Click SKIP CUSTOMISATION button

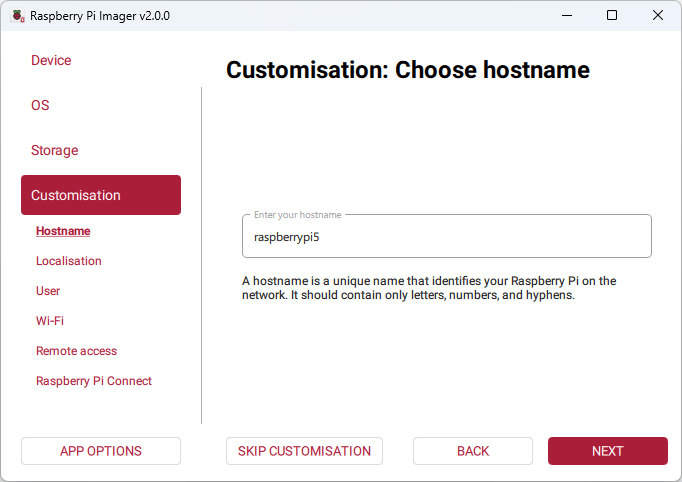[x=304, y=451]
